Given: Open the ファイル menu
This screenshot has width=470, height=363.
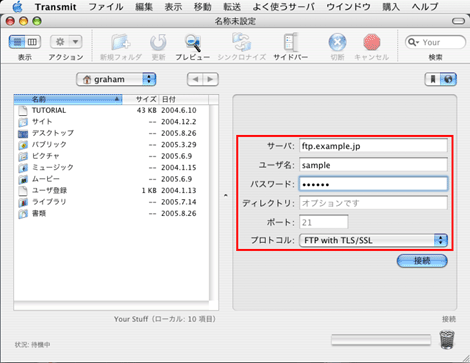Looking at the screenshot, I should coord(106,7).
